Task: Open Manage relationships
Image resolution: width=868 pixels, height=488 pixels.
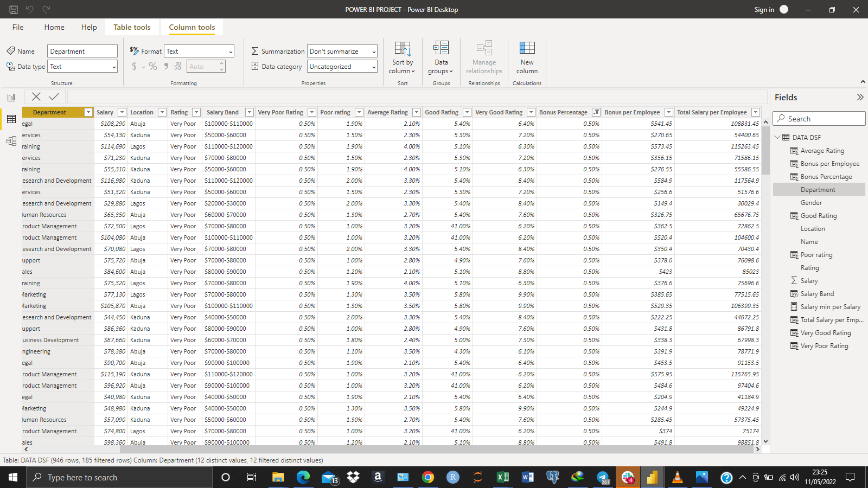Action: pyautogui.click(x=483, y=56)
